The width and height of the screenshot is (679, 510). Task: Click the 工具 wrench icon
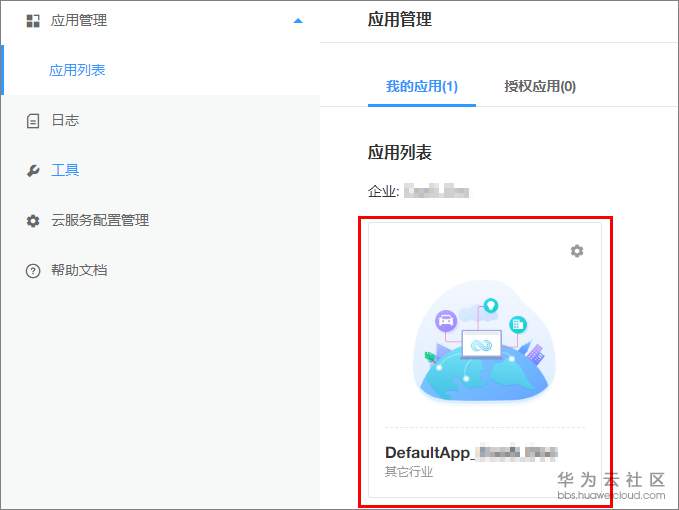pos(33,171)
